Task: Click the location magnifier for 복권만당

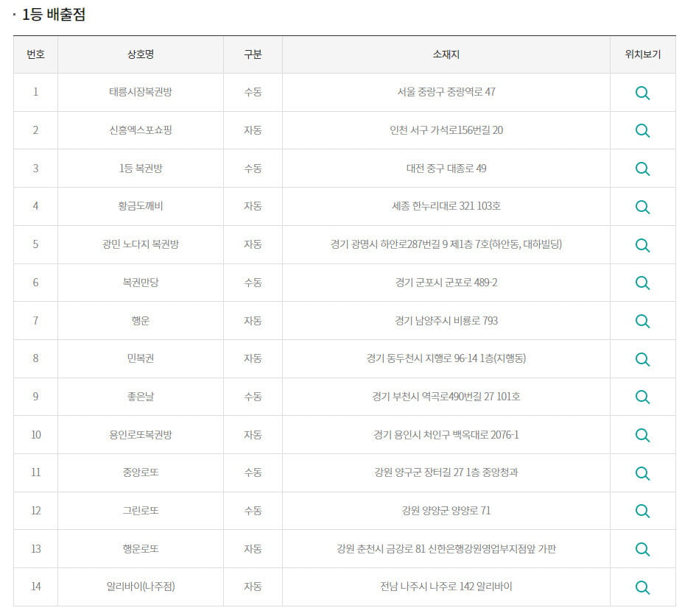Action: pos(642,283)
